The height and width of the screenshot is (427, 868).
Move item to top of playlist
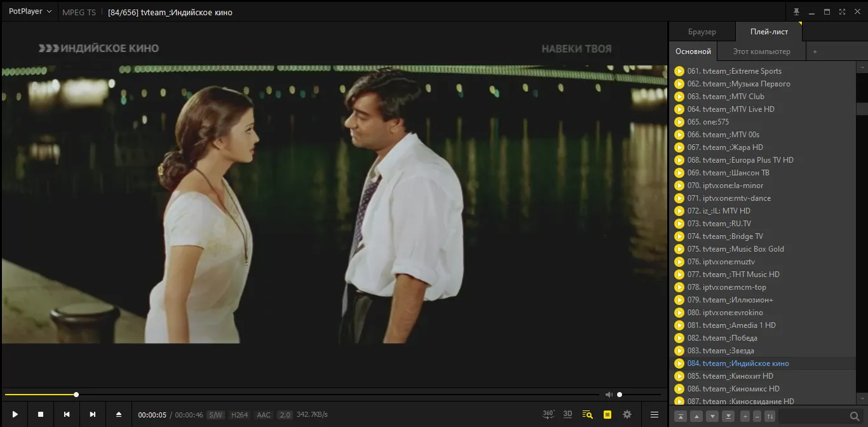[681, 416]
